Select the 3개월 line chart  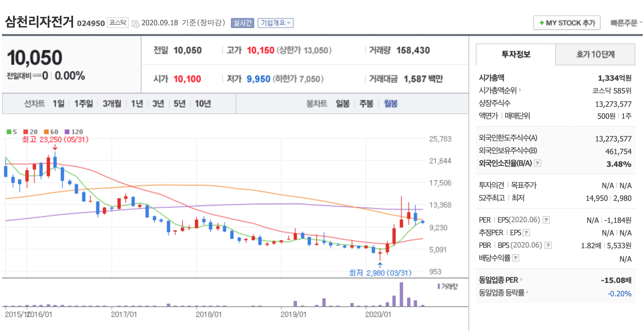tap(112, 103)
